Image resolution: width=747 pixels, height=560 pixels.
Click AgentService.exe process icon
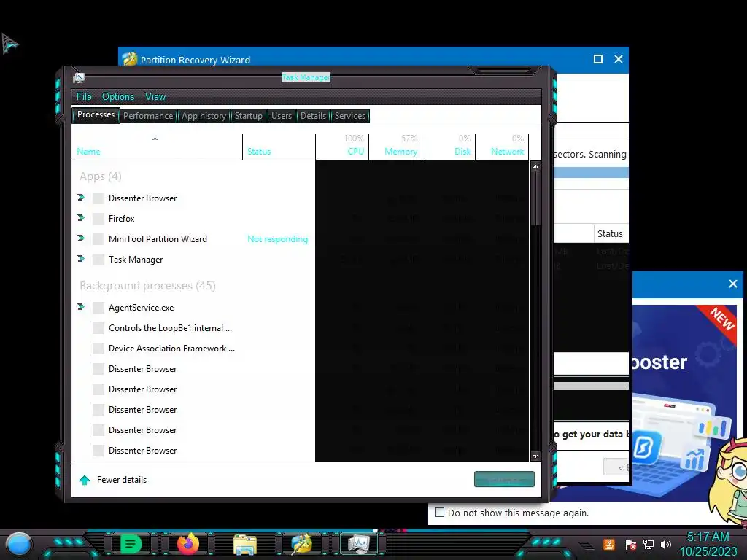tap(98, 308)
